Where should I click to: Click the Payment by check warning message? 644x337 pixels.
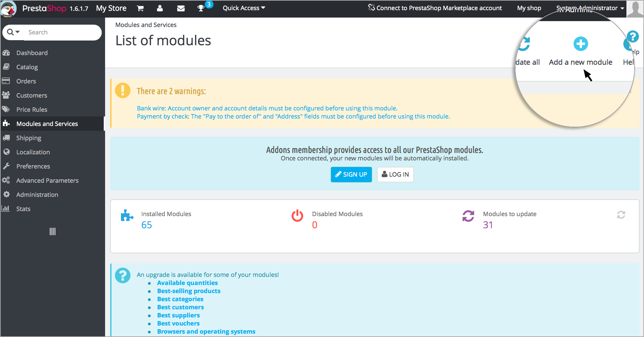point(293,116)
